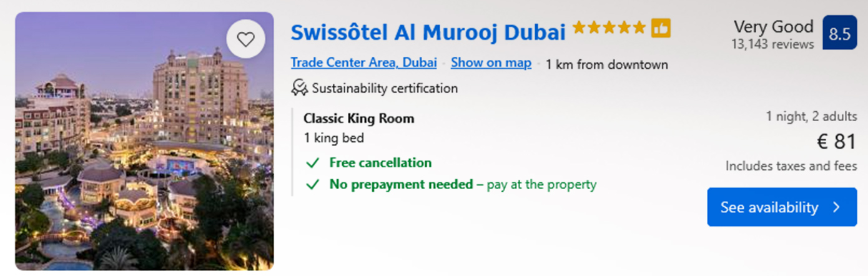Click the Sustainability certification text
The image size is (868, 276).
pyautogui.click(x=385, y=88)
